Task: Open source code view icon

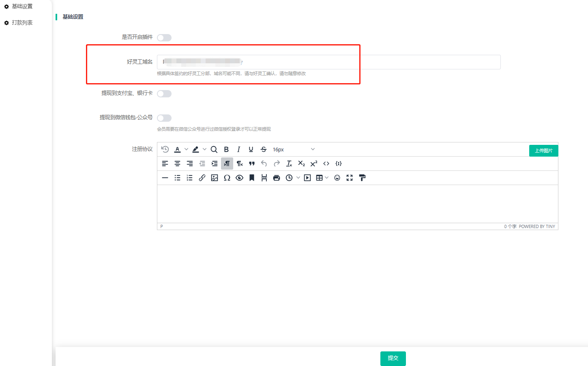Action: 326,164
